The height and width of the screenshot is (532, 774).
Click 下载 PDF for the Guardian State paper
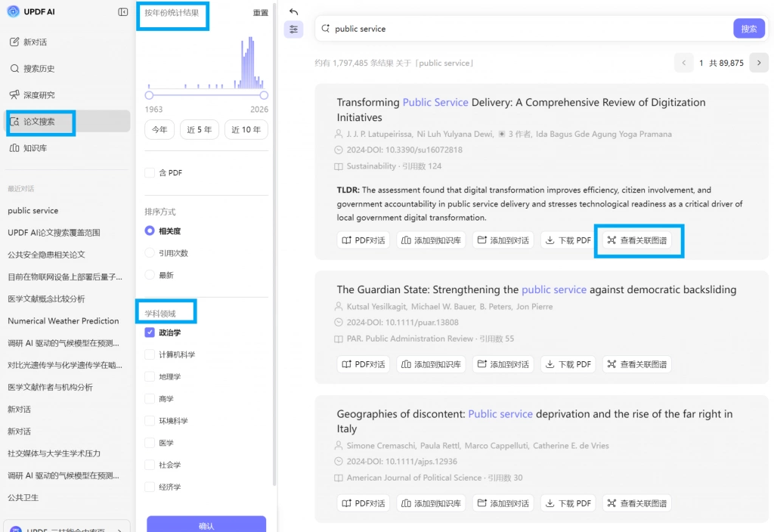pyautogui.click(x=568, y=364)
